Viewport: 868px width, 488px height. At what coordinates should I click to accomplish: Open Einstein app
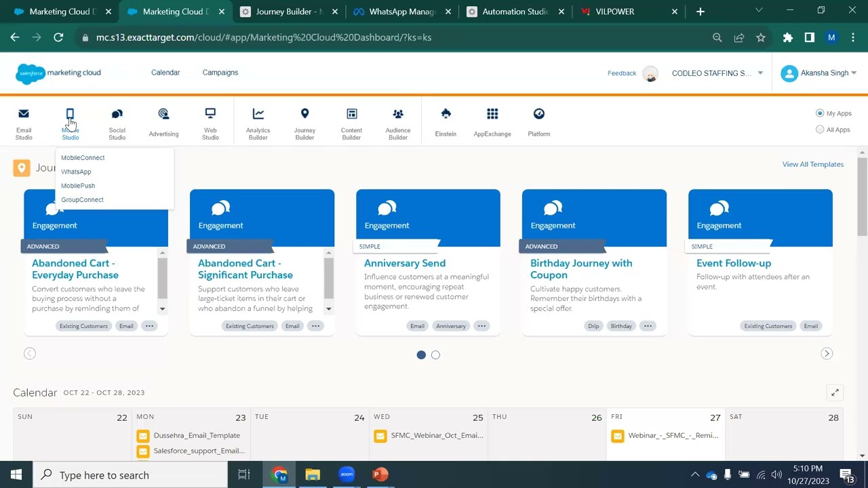pyautogui.click(x=446, y=123)
